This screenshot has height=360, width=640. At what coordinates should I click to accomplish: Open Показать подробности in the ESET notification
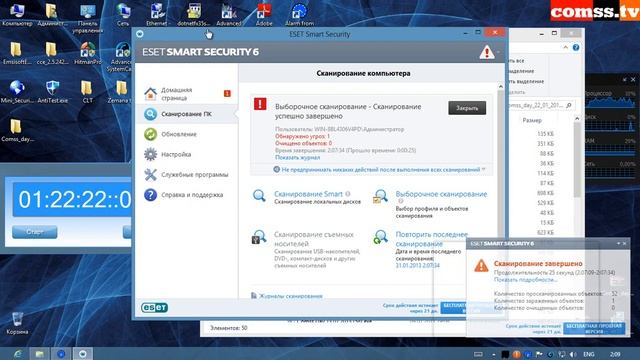(525, 280)
